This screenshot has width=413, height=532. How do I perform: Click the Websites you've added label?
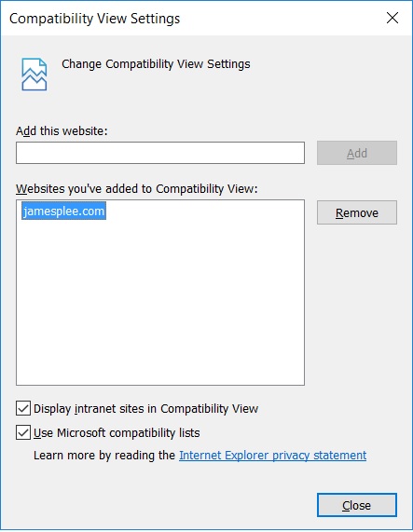pyautogui.click(x=137, y=188)
